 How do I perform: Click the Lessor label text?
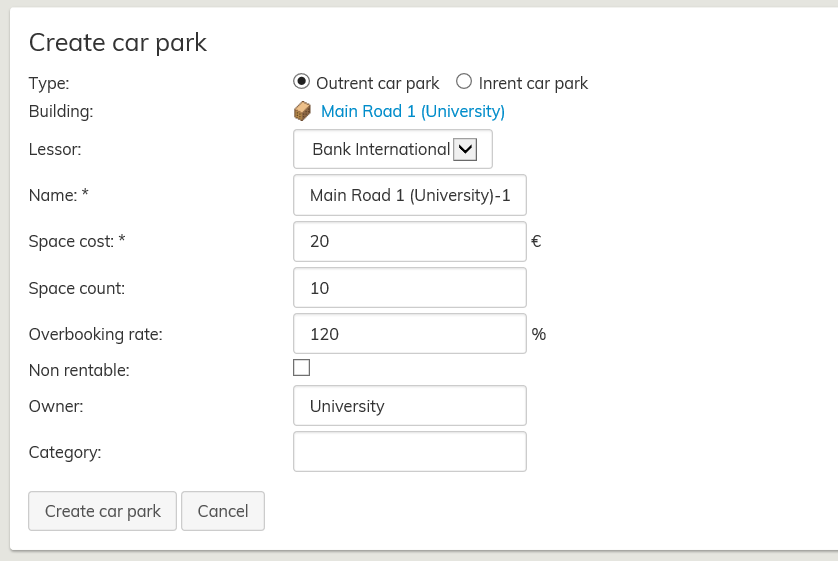pyautogui.click(x=55, y=150)
